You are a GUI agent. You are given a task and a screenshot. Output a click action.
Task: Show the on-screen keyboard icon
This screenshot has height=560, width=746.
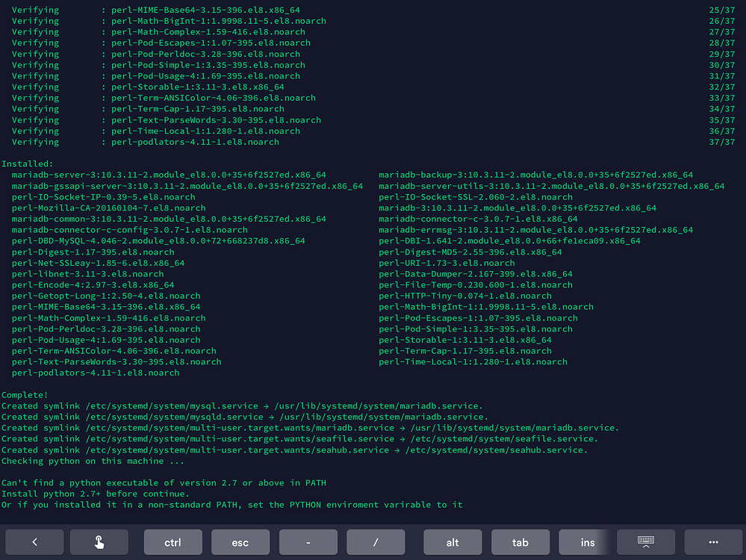[646, 542]
